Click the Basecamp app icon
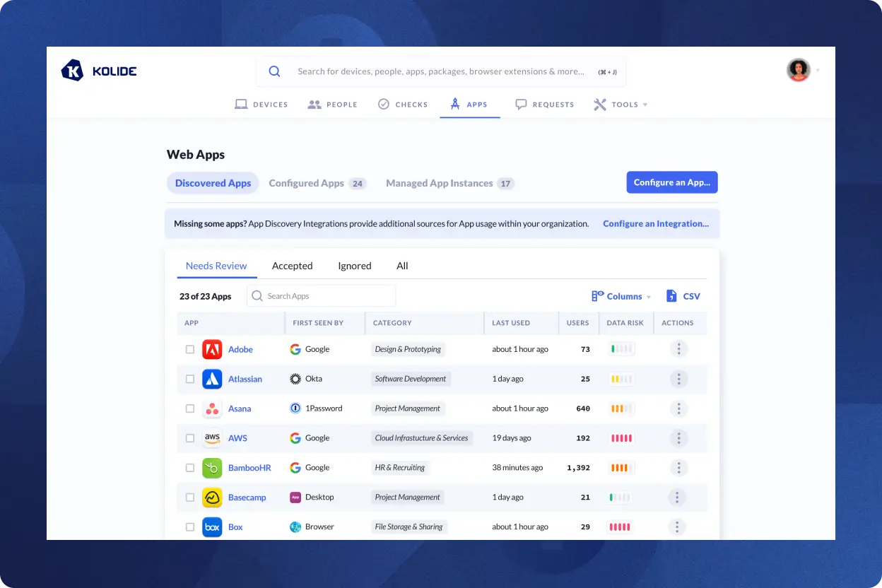Viewport: 882px width, 588px height. tap(212, 498)
